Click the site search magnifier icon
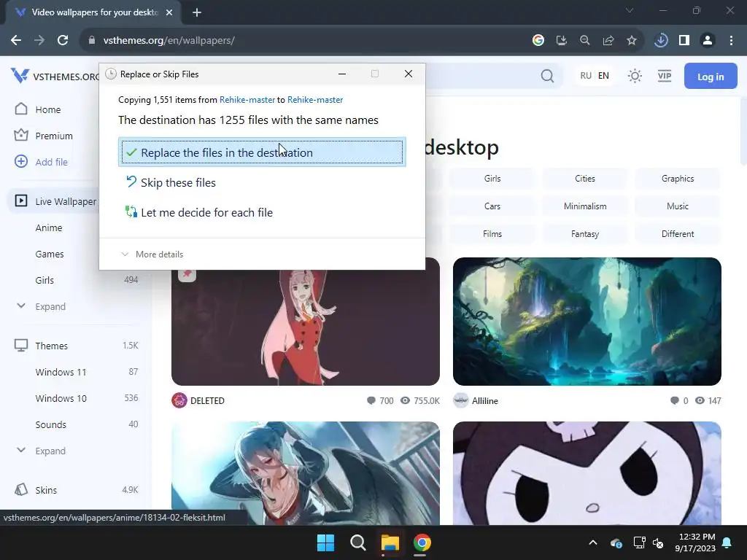747x560 pixels. pos(547,76)
